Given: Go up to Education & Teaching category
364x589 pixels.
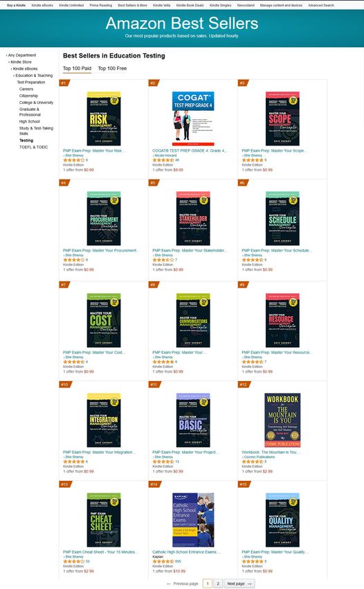Looking at the screenshot, I should pyautogui.click(x=34, y=76).
